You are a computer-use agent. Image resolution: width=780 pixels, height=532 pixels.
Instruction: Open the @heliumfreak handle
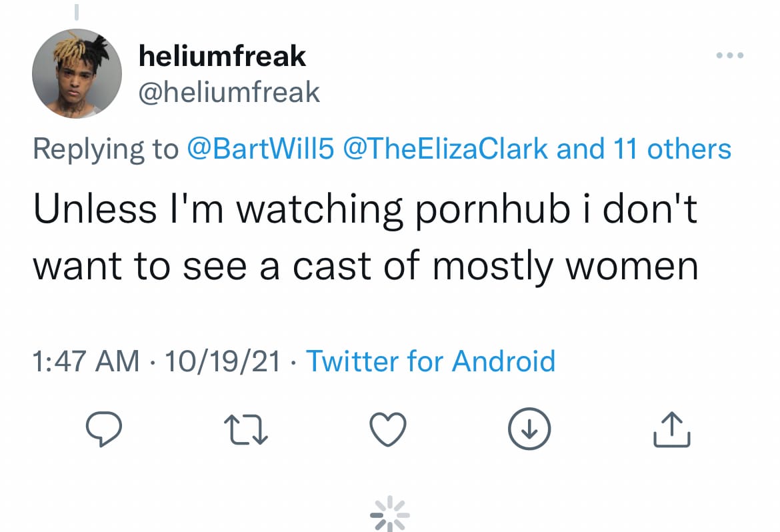pos(229,92)
